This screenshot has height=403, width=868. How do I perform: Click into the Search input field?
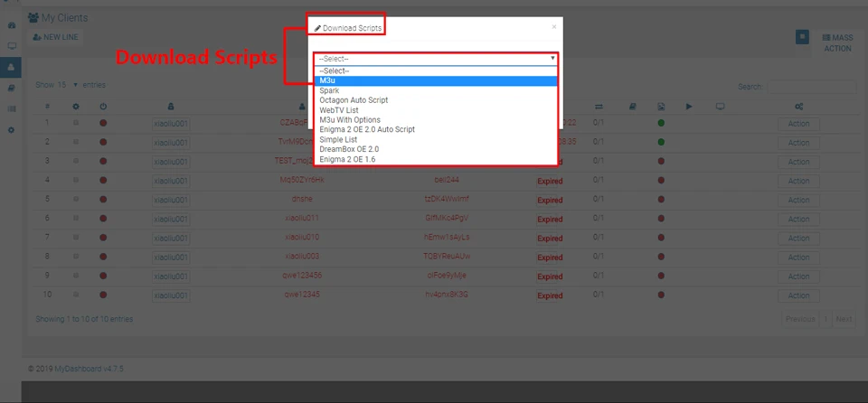[812, 87]
